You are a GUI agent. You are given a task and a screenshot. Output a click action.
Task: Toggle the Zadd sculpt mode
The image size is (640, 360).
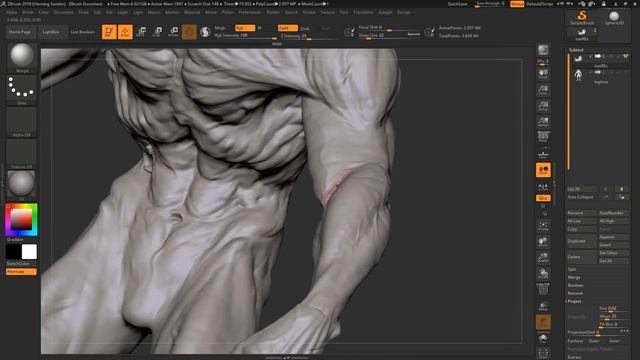[287, 28]
